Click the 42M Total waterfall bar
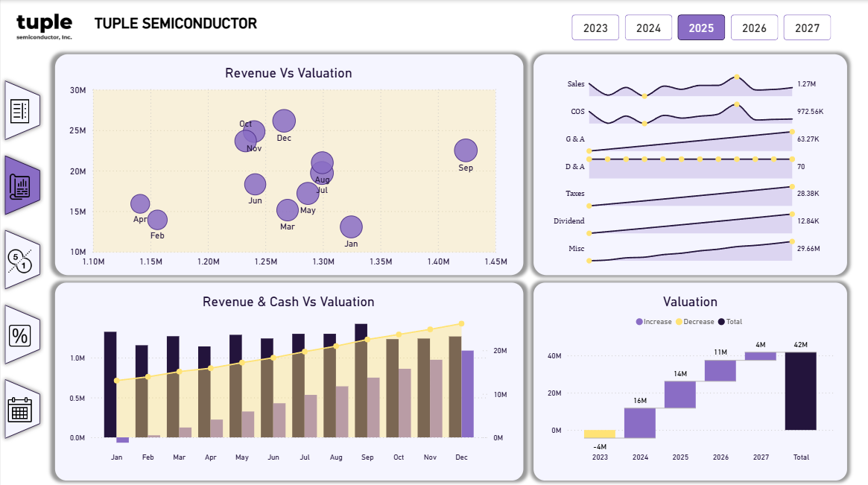Screen dimensions: 868x485 pos(800,391)
